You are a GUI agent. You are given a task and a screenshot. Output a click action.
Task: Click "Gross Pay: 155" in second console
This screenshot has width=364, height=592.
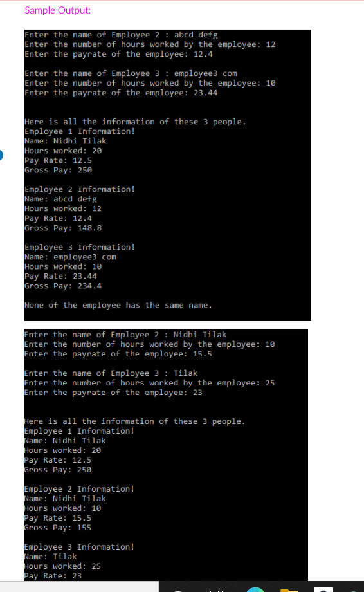point(58,528)
